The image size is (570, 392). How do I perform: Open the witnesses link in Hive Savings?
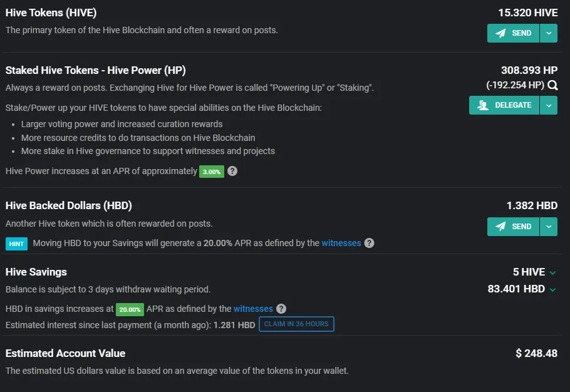click(253, 309)
